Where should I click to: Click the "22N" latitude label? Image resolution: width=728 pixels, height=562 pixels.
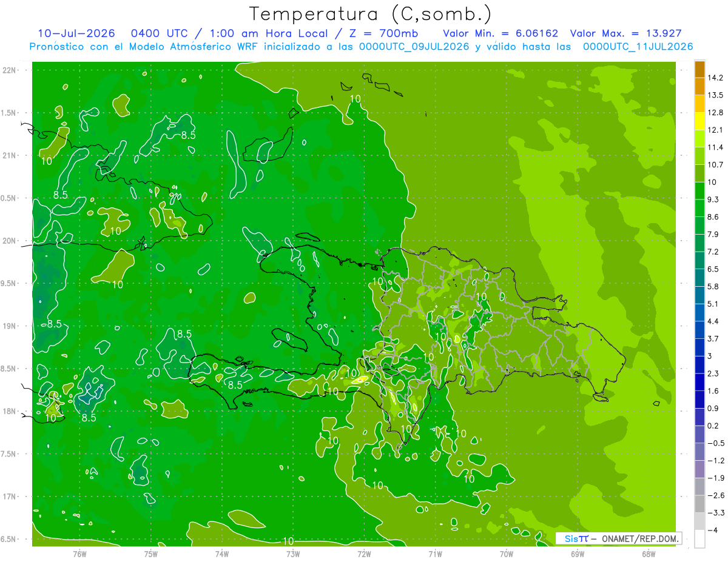9,70
